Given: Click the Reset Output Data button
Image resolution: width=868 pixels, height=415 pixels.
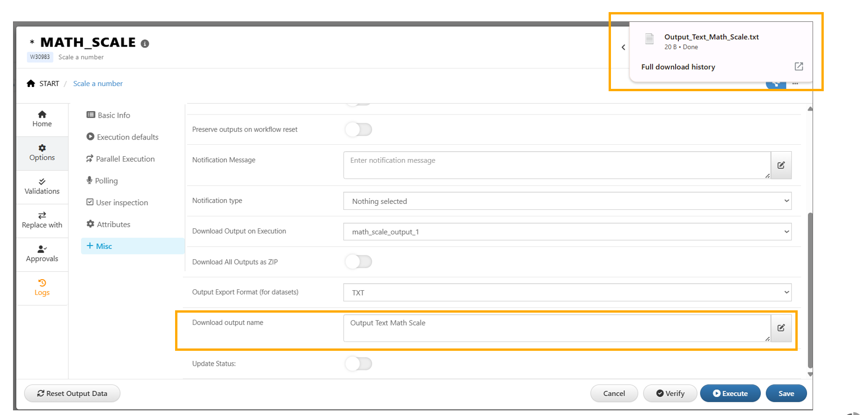Looking at the screenshot, I should pyautogui.click(x=72, y=394).
